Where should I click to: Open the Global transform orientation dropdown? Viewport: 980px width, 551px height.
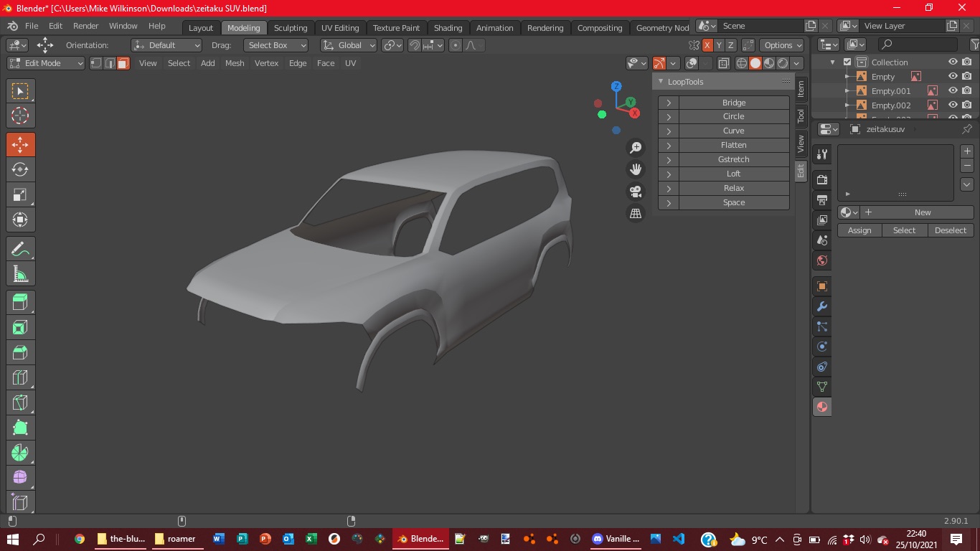click(x=349, y=45)
